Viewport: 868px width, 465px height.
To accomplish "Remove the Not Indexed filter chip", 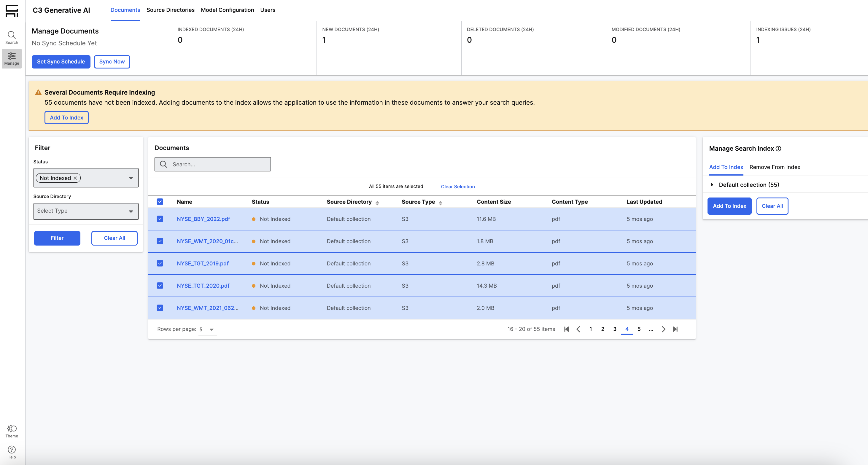I will pyautogui.click(x=75, y=178).
